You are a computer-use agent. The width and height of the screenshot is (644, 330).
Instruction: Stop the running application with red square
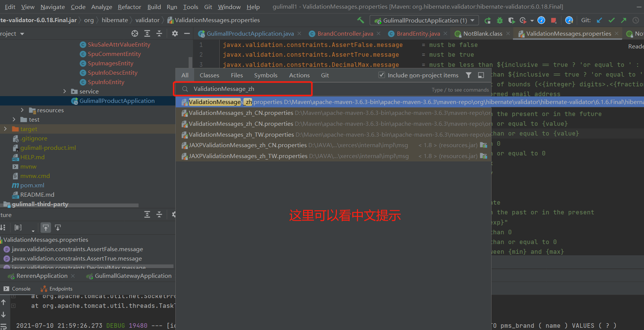click(554, 20)
